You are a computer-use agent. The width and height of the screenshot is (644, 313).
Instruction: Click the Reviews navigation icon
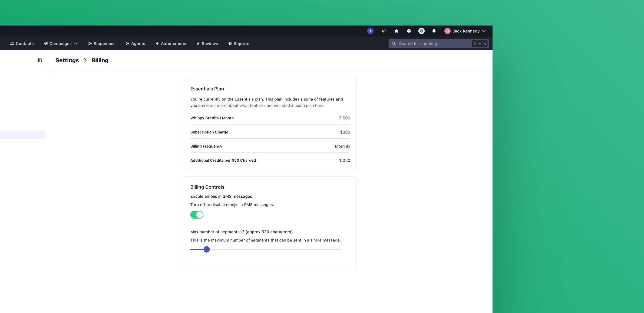(x=197, y=44)
